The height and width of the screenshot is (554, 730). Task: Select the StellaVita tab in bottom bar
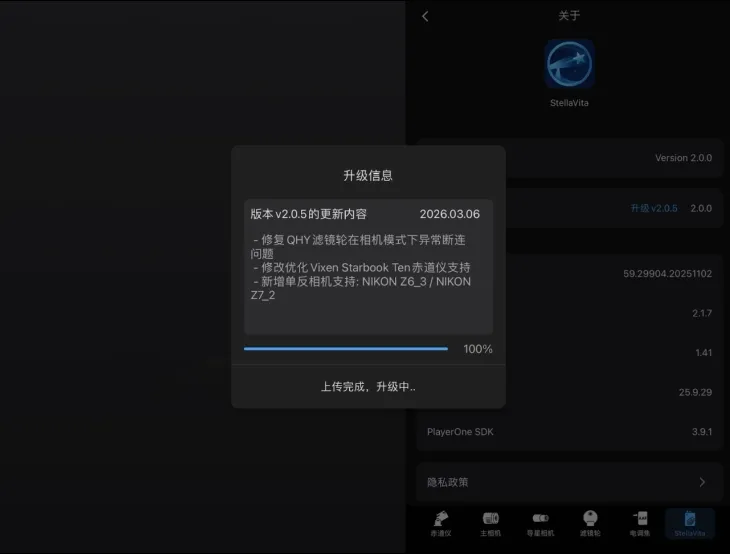(689, 524)
